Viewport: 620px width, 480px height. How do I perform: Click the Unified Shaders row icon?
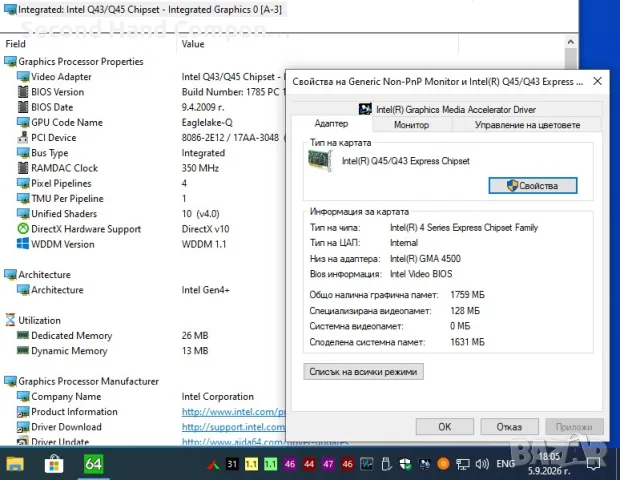(23, 214)
